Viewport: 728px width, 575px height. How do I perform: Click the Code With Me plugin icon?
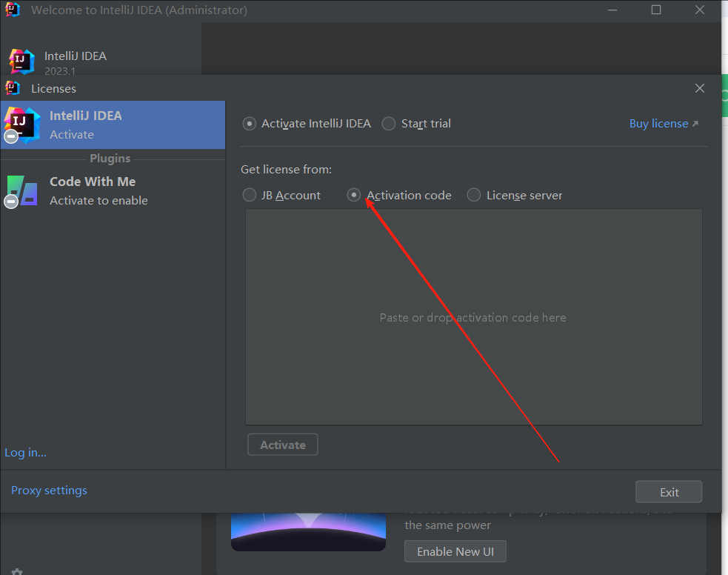21,191
